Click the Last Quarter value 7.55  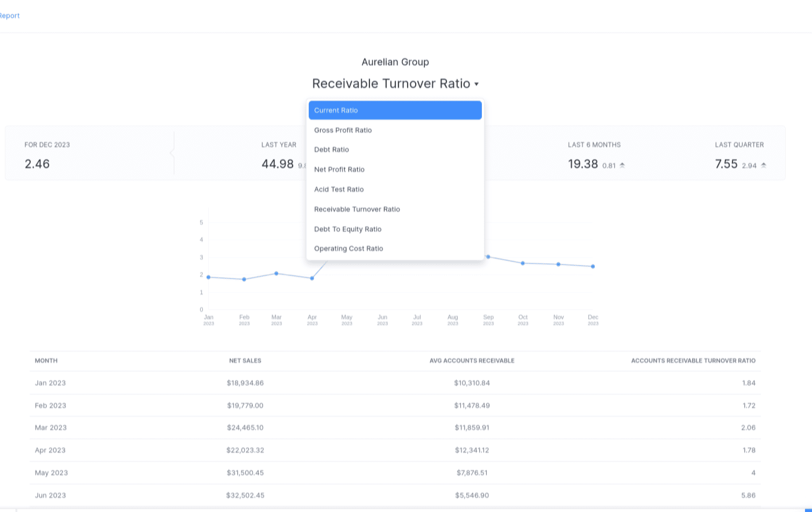click(x=726, y=164)
